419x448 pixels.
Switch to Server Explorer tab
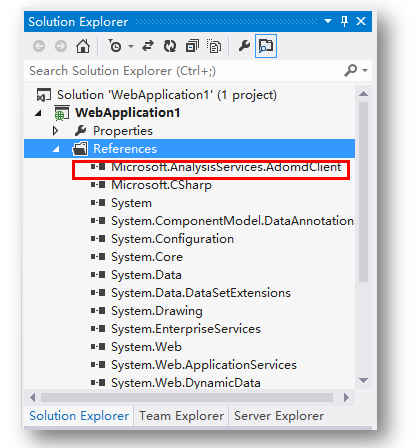(279, 416)
